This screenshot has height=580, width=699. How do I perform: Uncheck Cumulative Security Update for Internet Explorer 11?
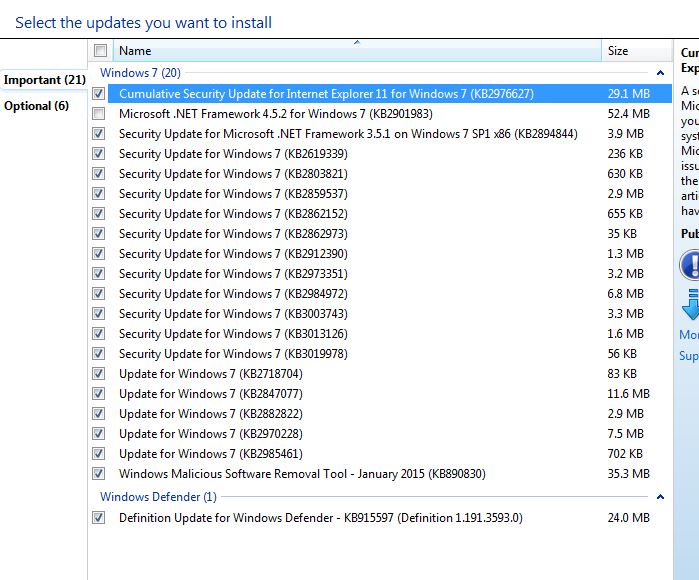coord(99,94)
